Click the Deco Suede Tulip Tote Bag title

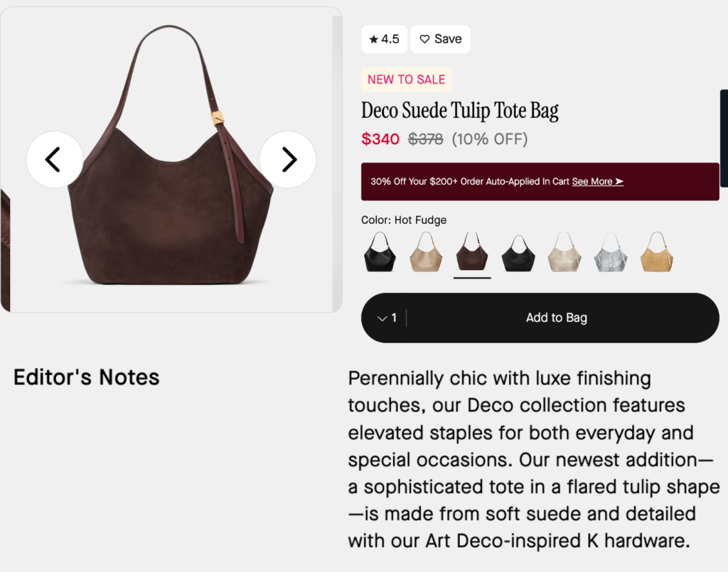point(460,111)
